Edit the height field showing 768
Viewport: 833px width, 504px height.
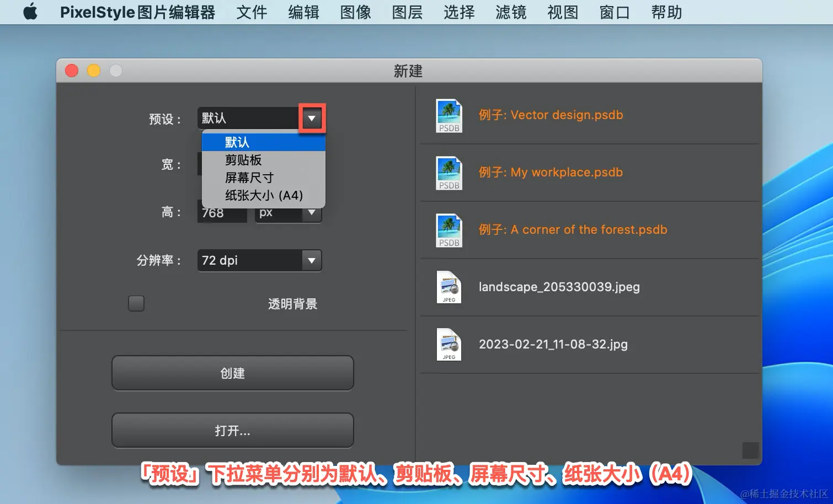coord(222,213)
